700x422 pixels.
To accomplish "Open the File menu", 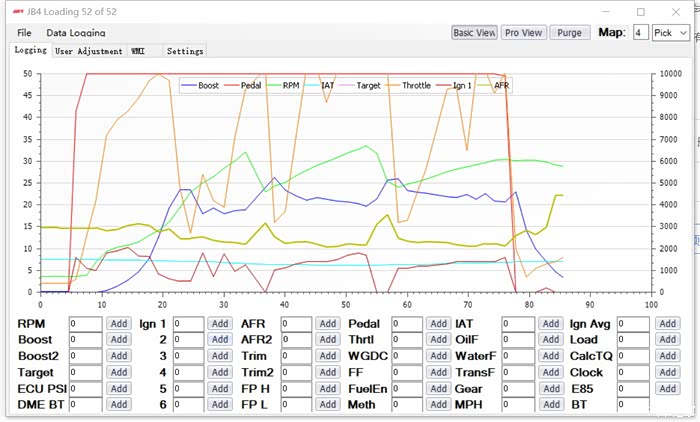I will click(x=24, y=33).
